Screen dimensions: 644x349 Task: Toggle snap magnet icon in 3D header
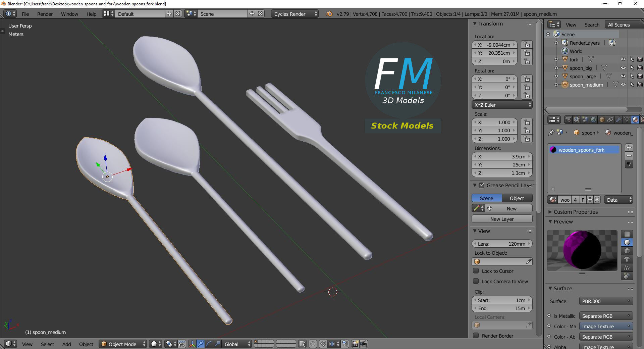click(x=323, y=344)
